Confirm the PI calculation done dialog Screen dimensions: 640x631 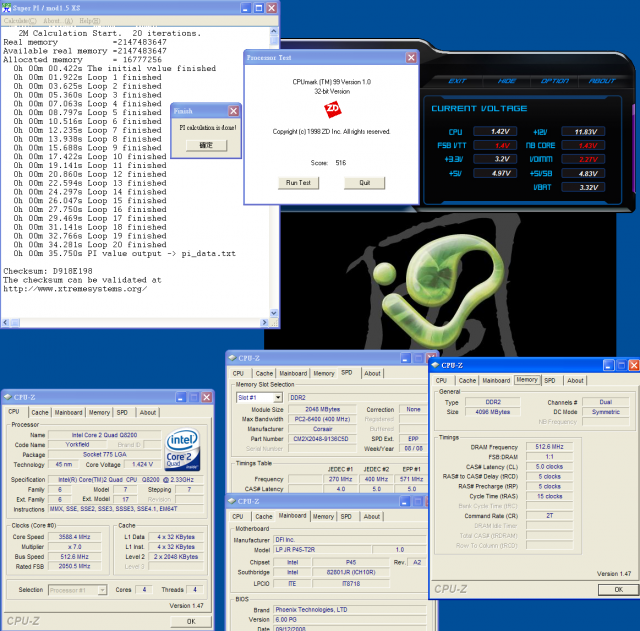click(206, 145)
